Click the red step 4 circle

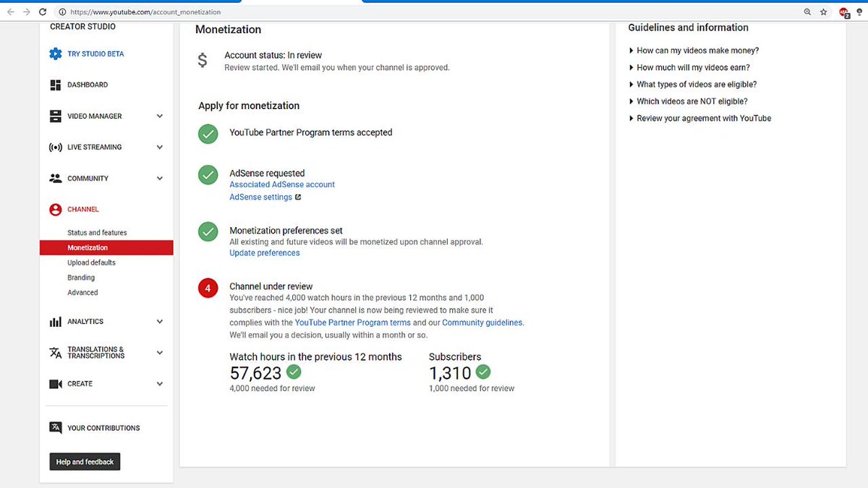click(208, 288)
